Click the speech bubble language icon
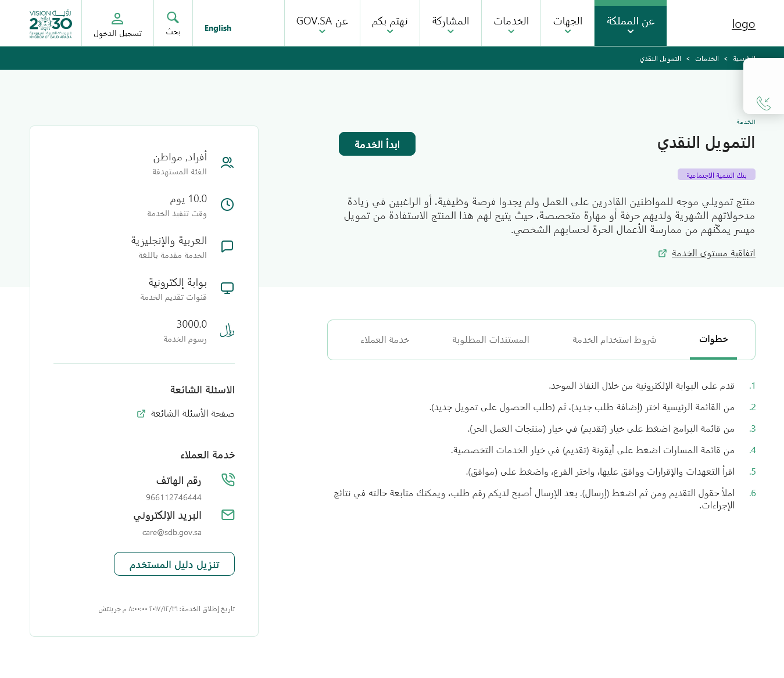 (227, 246)
